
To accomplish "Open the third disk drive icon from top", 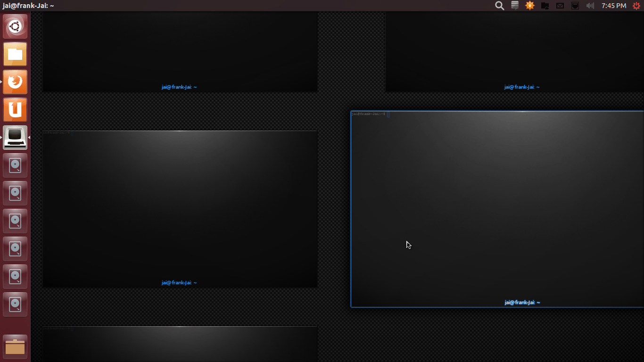I will coord(15,221).
